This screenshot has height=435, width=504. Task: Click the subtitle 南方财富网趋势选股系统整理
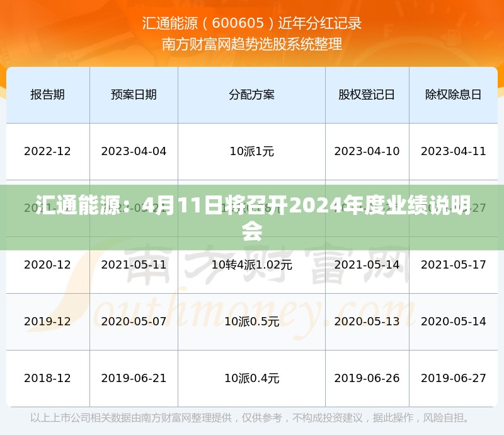252,44
